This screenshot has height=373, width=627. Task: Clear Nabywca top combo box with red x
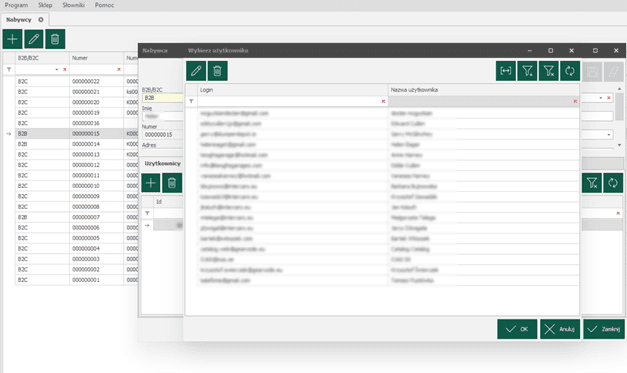point(609,98)
